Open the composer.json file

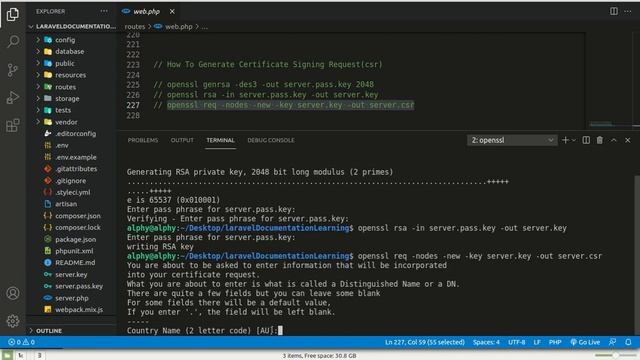click(78, 216)
